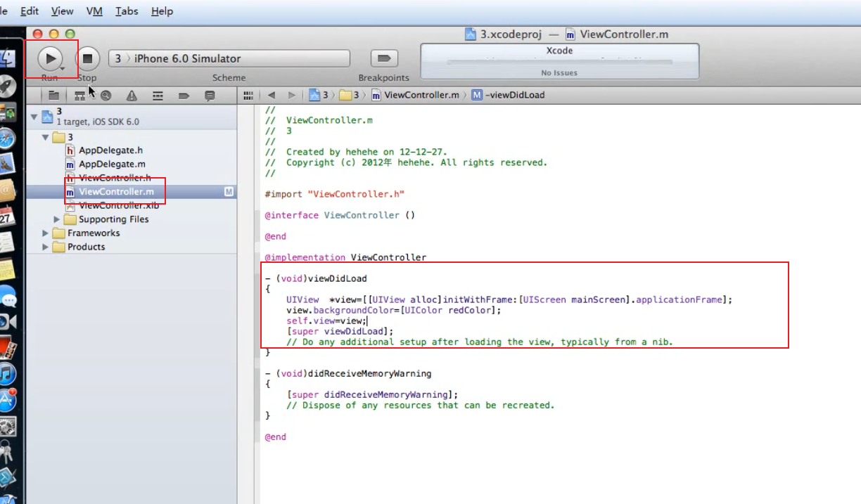Select the project 3 target row

click(x=132, y=116)
